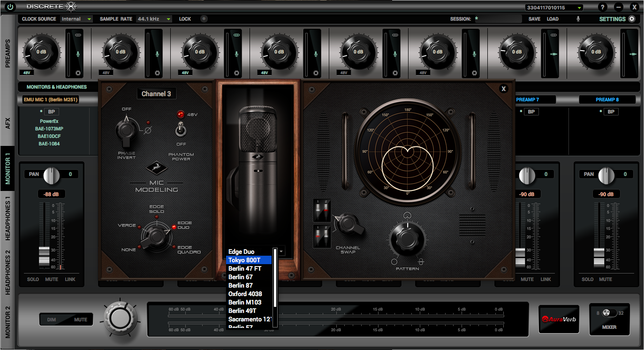Toggle 48V on preamp 4
Viewport: 644px width, 350px height.
264,73
